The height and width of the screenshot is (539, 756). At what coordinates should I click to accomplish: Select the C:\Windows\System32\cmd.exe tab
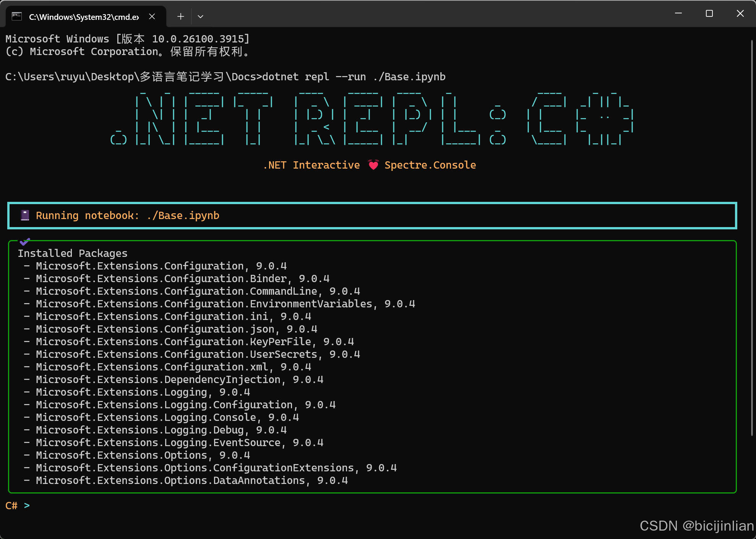tap(84, 17)
